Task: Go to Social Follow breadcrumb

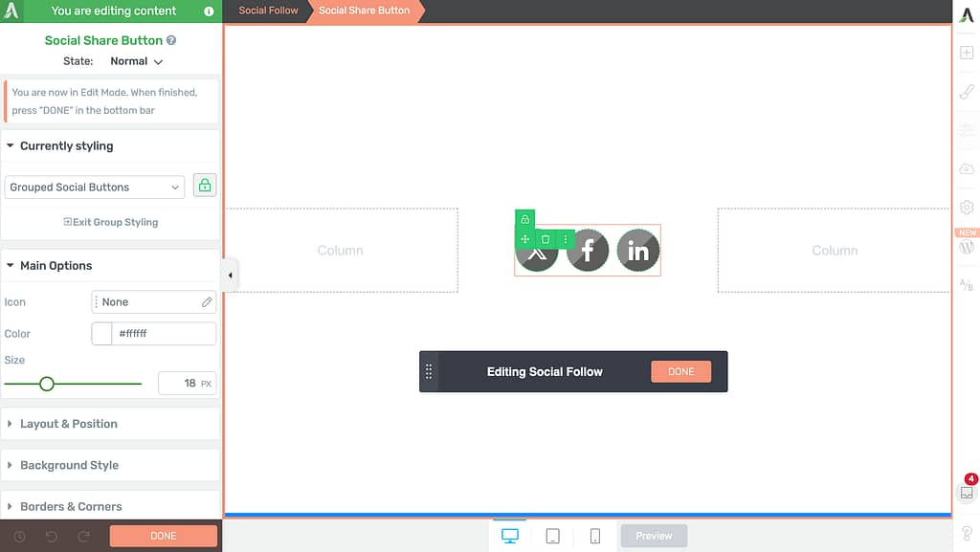Action: coord(268,11)
